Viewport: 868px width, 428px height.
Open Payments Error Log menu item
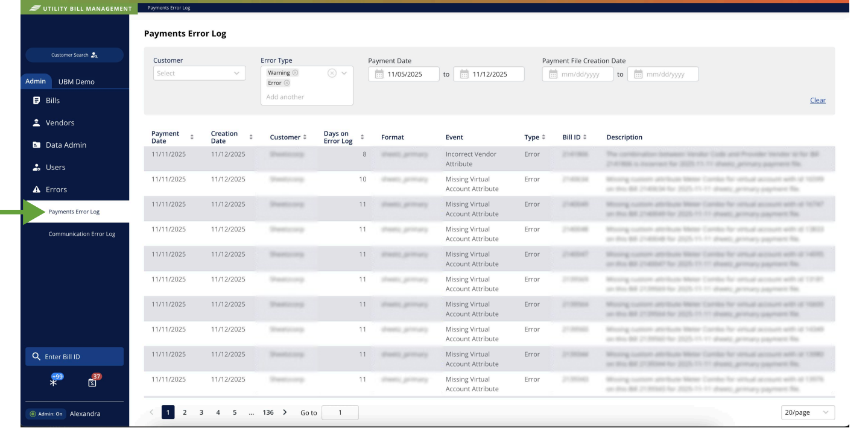(x=74, y=212)
